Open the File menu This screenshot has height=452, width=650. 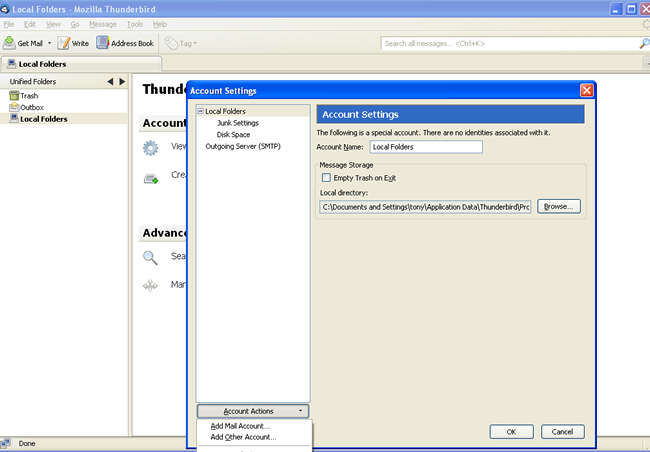click(x=8, y=24)
